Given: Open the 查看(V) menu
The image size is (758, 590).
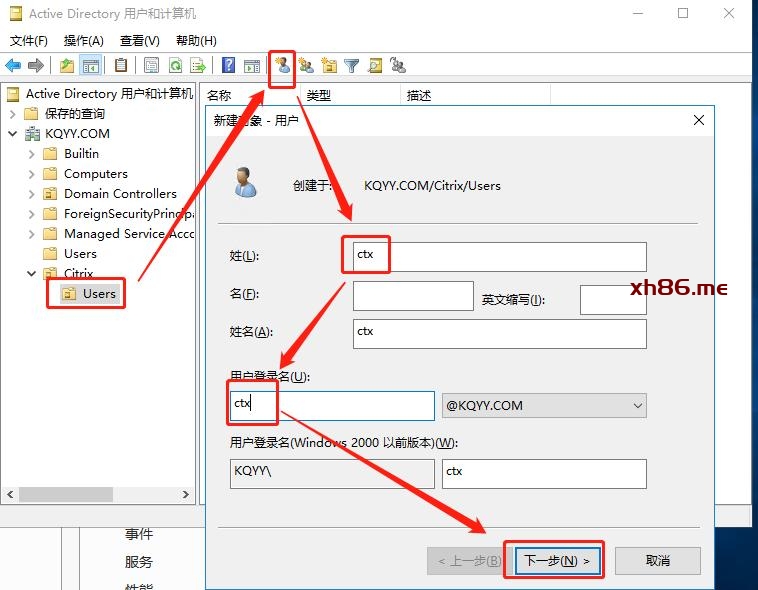Looking at the screenshot, I should coord(139,41).
